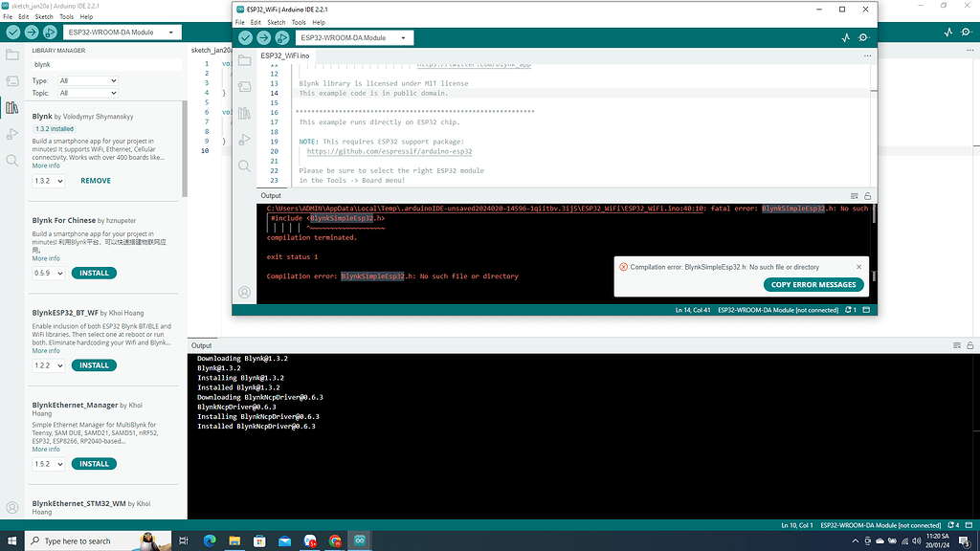
Task: Open Serial Plotter in ESP32_WiFi window
Action: pyautogui.click(x=845, y=38)
